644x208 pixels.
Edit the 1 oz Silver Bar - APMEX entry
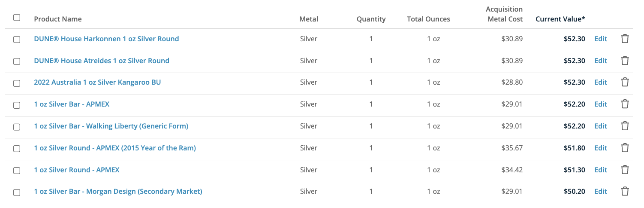(600, 104)
